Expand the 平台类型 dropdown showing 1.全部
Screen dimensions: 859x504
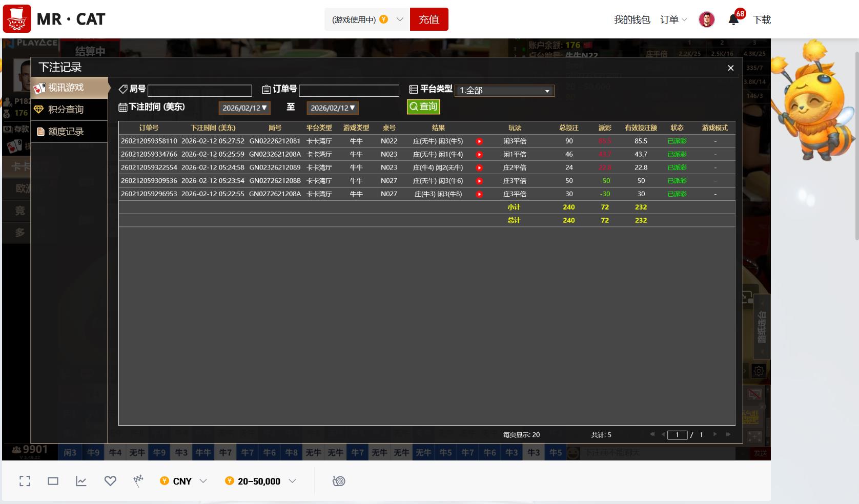504,91
